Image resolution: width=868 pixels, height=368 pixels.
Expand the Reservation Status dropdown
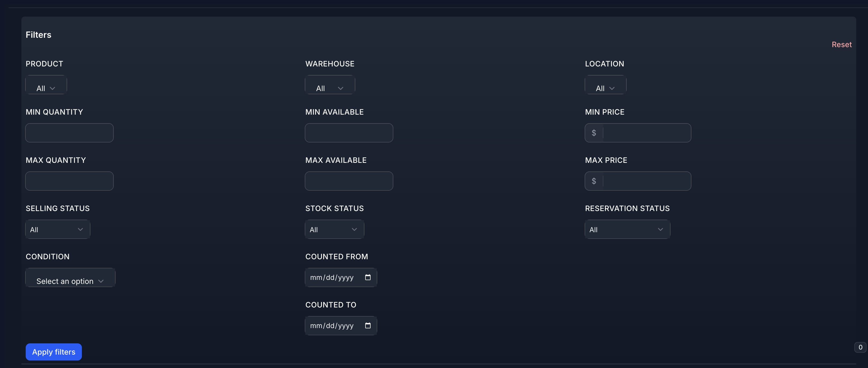click(627, 229)
